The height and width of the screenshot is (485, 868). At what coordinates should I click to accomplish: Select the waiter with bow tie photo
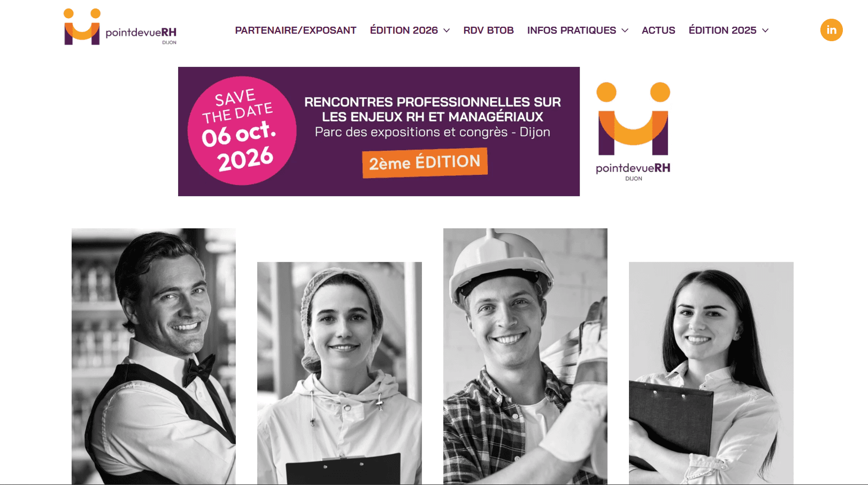click(x=153, y=356)
